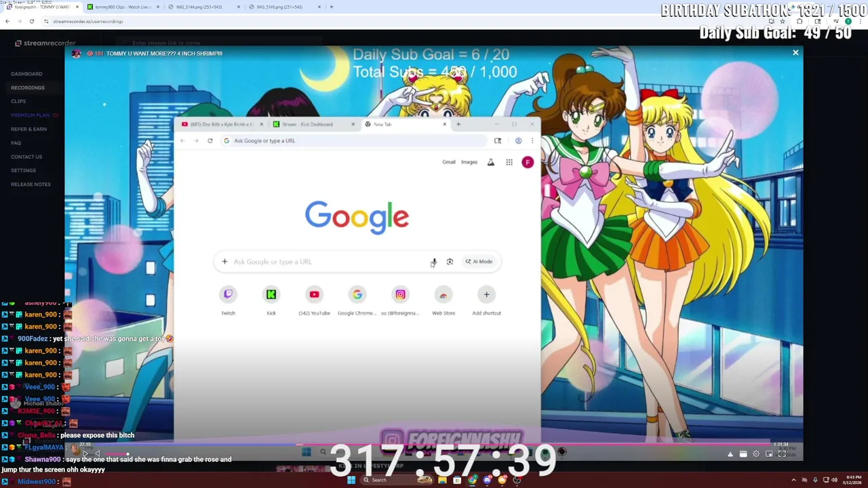Open the Instagram foreignna shortcut

pos(400,300)
